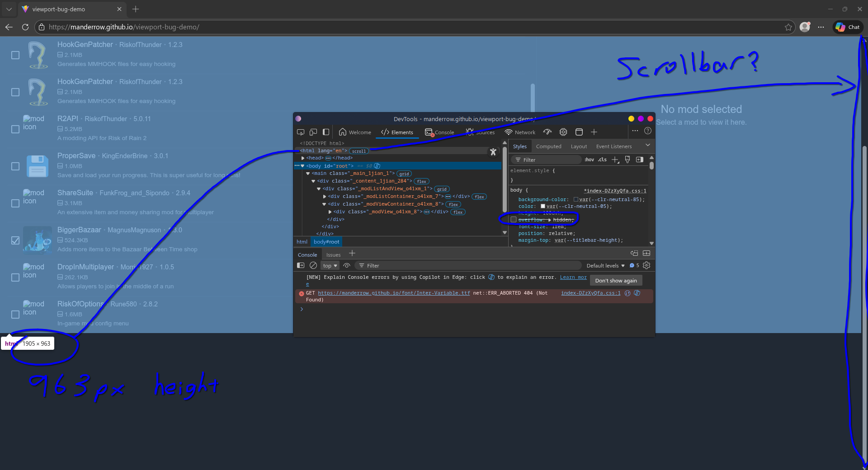Click the issues count badge showing 5

634,265
